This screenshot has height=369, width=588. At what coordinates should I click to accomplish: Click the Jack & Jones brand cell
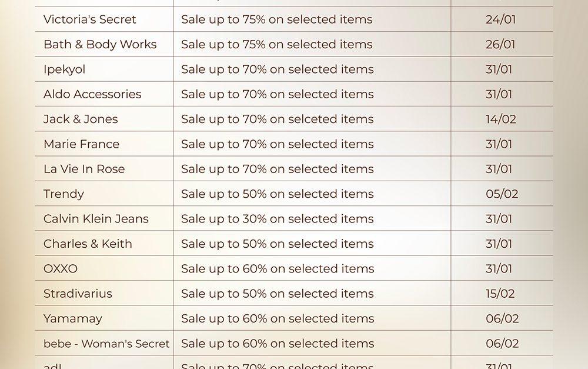coord(81,119)
